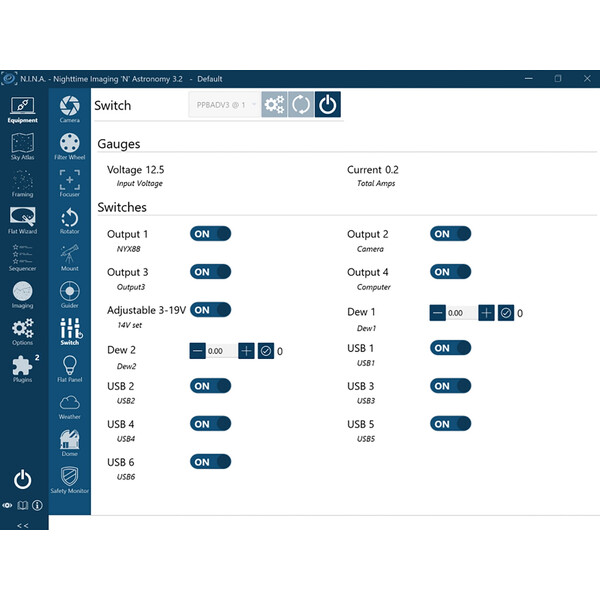600x600 pixels.
Task: Increase the Dew 2 value
Action: pos(246,351)
